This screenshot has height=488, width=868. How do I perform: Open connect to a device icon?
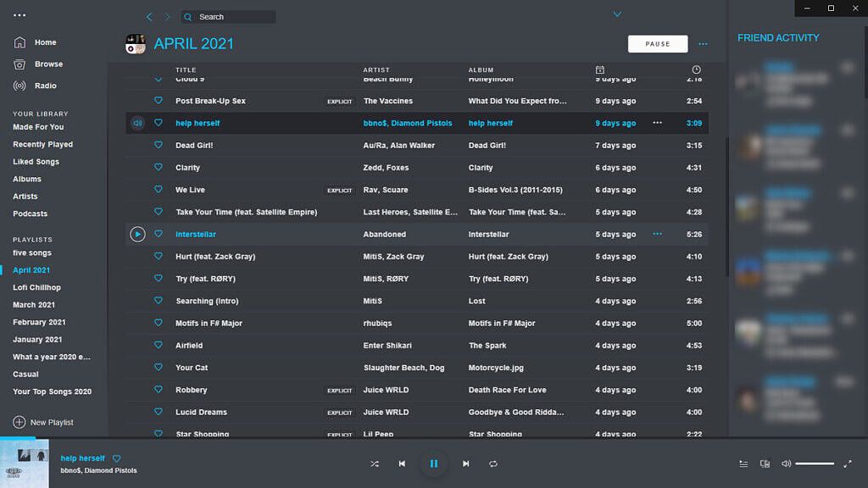click(765, 463)
